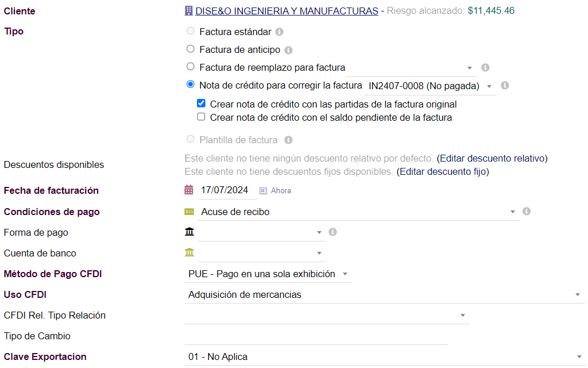Open the Condiciones de pago dropdown

[x=358, y=212]
